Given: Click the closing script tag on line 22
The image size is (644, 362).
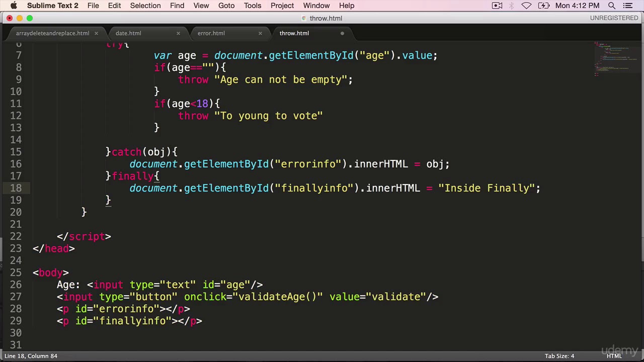Looking at the screenshot, I should click(x=84, y=236).
